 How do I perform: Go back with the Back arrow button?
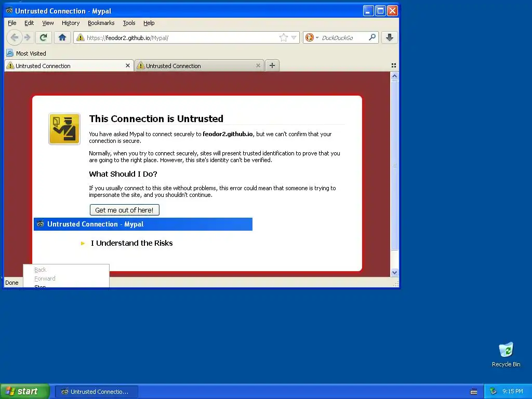pos(14,37)
